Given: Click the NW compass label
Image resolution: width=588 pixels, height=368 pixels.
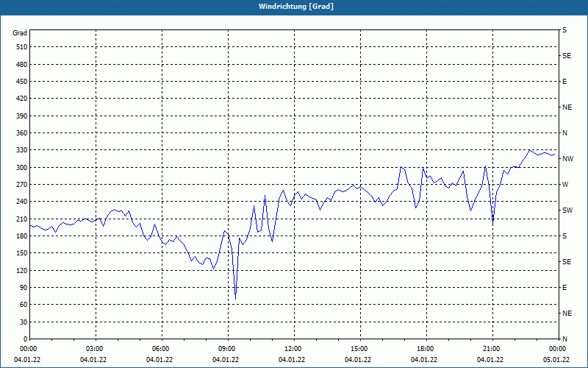Looking at the screenshot, I should point(567,159).
